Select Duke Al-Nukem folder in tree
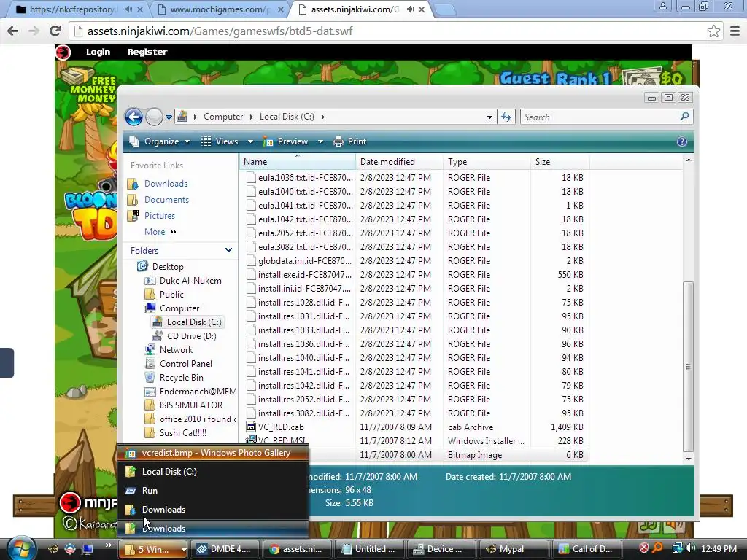This screenshot has height=560, width=747. 190,281
